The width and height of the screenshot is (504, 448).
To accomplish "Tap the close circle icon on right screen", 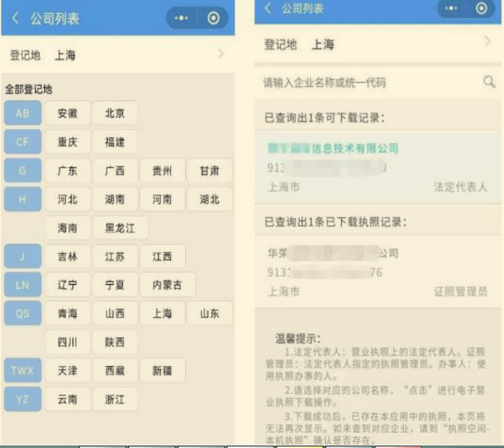I will click(481, 8).
